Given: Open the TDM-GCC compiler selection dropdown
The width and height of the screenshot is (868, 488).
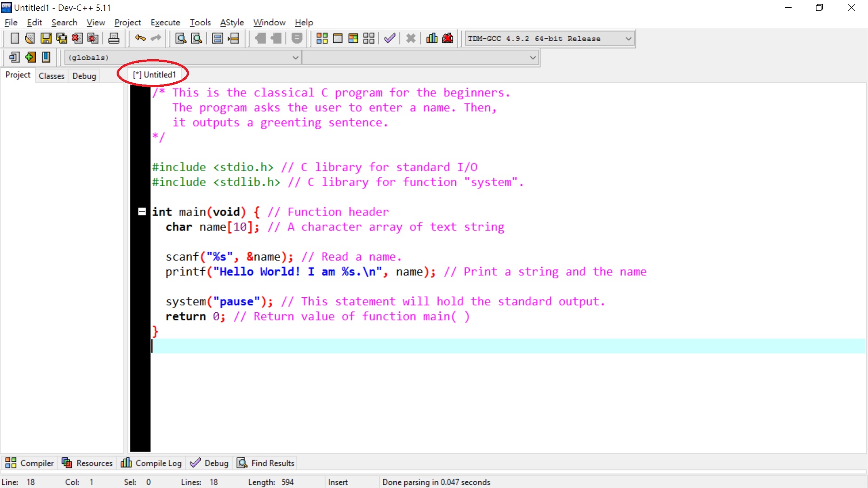Looking at the screenshot, I should (x=628, y=39).
